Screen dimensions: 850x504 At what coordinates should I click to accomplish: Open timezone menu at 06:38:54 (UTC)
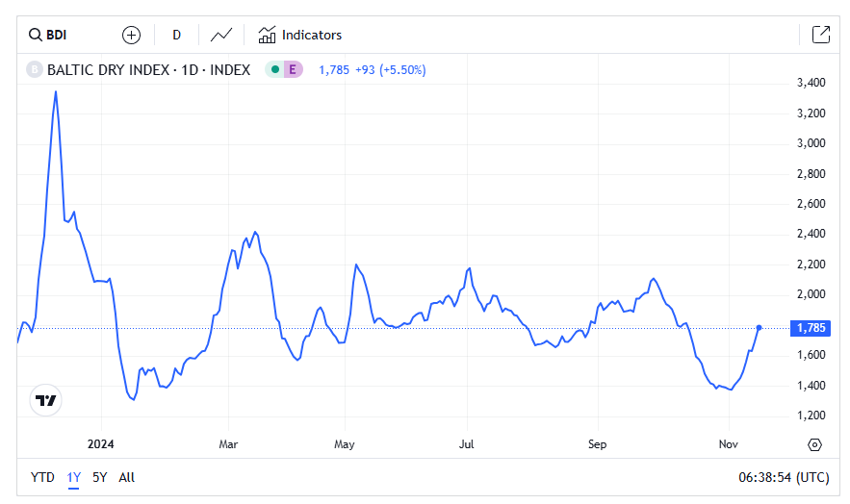781,477
